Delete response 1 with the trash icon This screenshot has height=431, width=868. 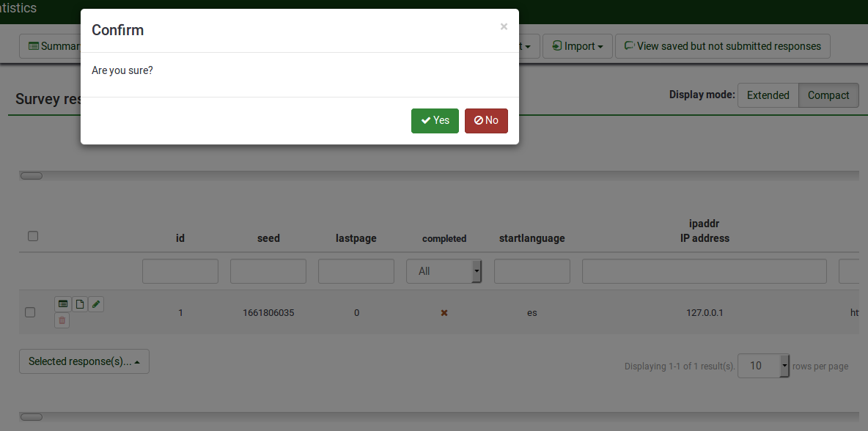62,320
